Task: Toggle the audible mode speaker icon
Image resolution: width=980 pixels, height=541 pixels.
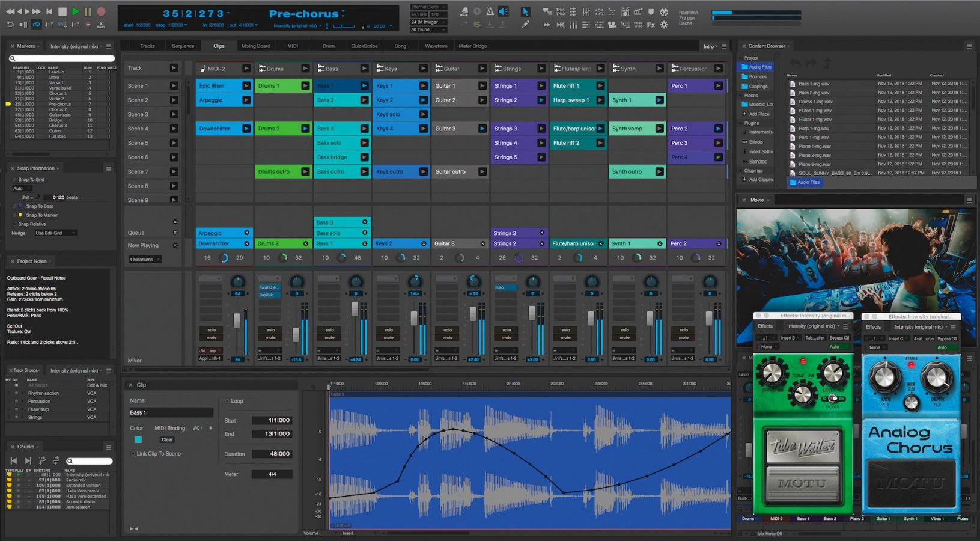Action: pyautogui.click(x=504, y=11)
